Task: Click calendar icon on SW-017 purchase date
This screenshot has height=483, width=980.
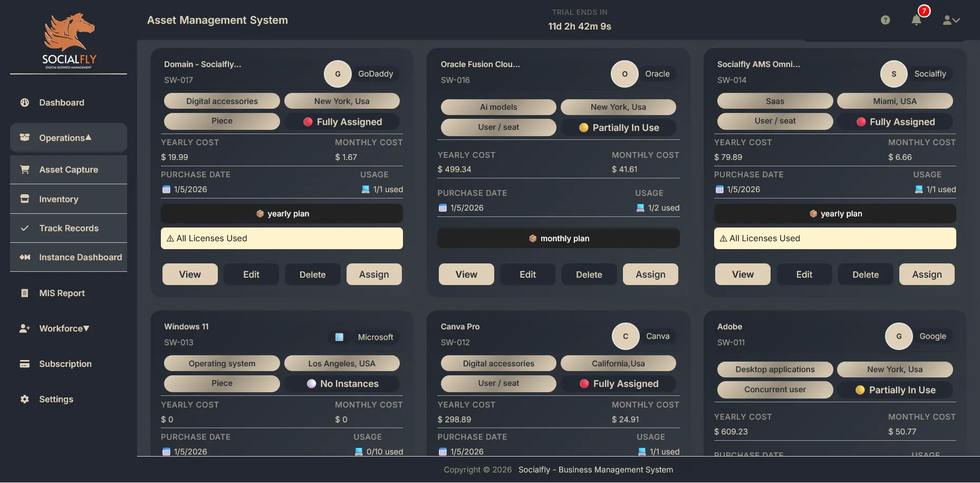Action: (166, 190)
